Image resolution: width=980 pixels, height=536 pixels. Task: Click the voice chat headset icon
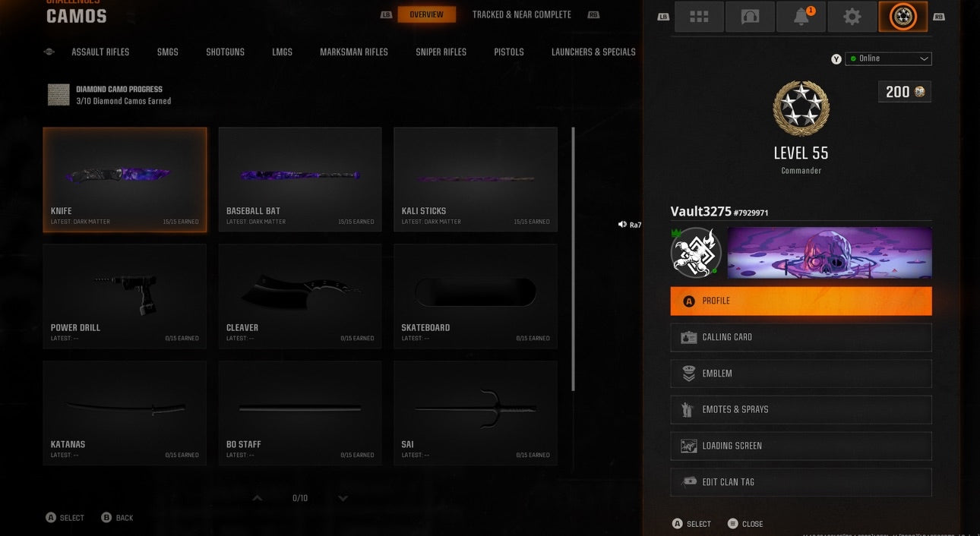(x=750, y=16)
